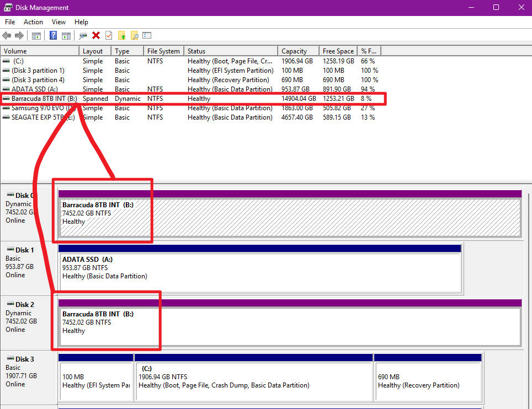Select the ADATA SSD (A:) volume row

(190, 89)
